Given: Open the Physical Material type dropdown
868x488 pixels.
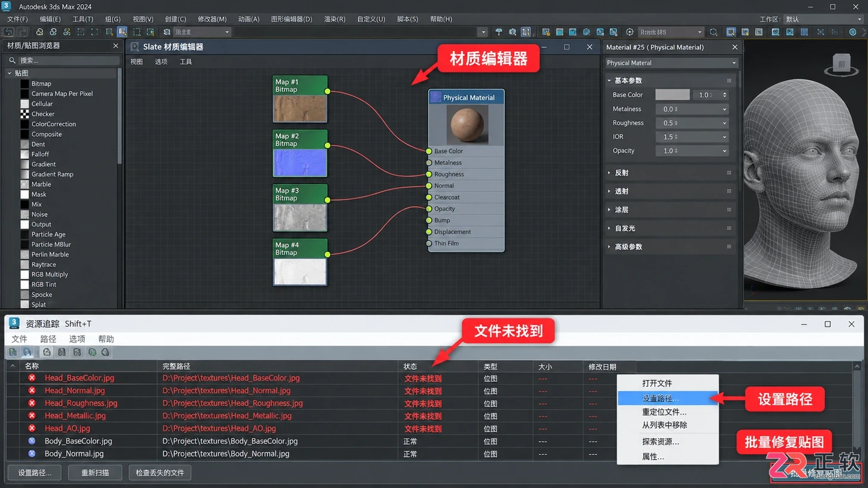Looking at the screenshot, I should pyautogui.click(x=671, y=63).
